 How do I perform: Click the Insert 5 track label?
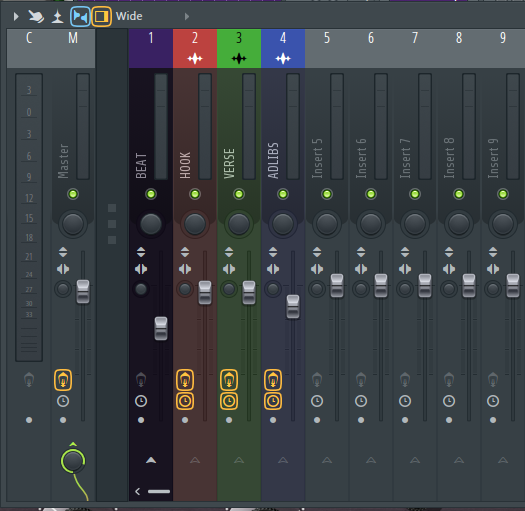coord(317,158)
